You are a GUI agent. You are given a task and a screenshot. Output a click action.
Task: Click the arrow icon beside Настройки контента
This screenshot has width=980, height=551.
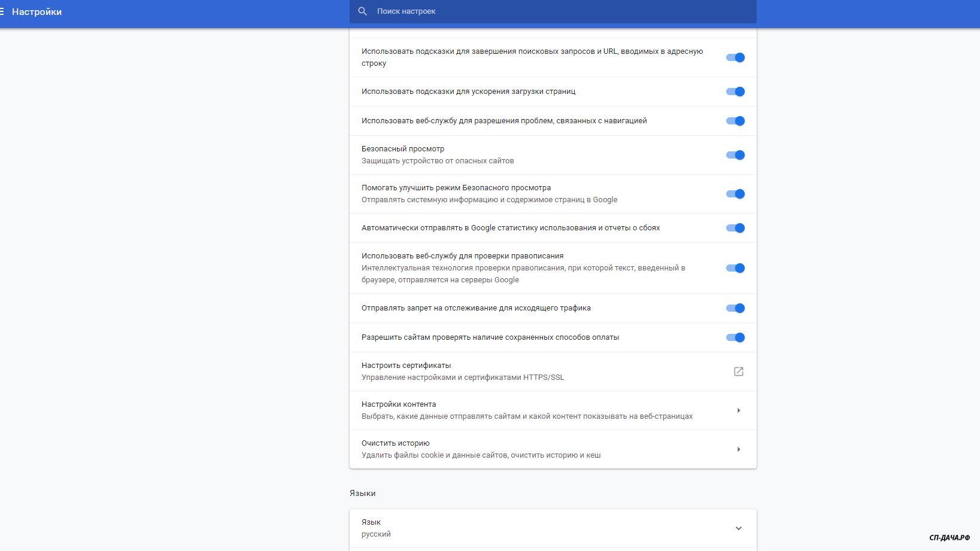(x=738, y=410)
